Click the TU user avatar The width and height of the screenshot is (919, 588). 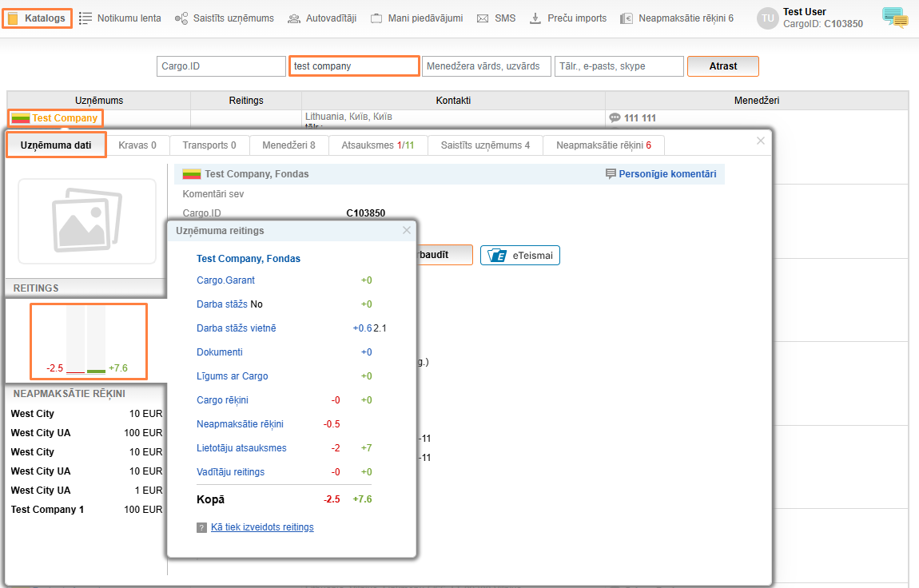click(x=767, y=18)
